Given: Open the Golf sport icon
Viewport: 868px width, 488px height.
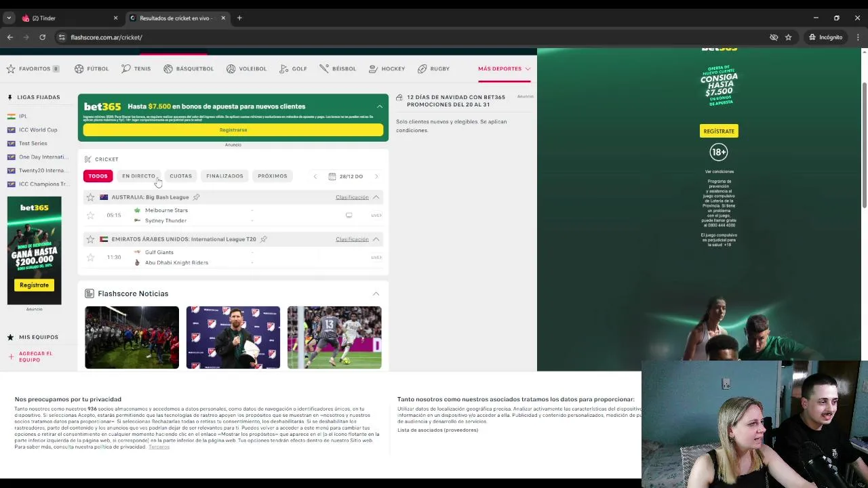Looking at the screenshot, I should click(x=284, y=68).
